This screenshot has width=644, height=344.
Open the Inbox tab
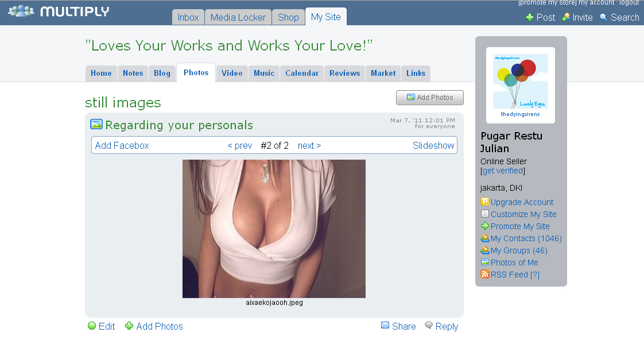point(188,17)
